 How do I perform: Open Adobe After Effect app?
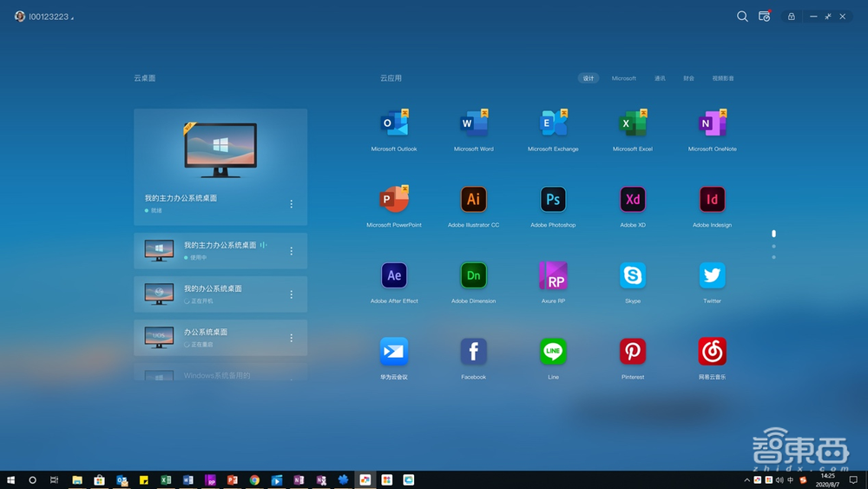tap(394, 276)
